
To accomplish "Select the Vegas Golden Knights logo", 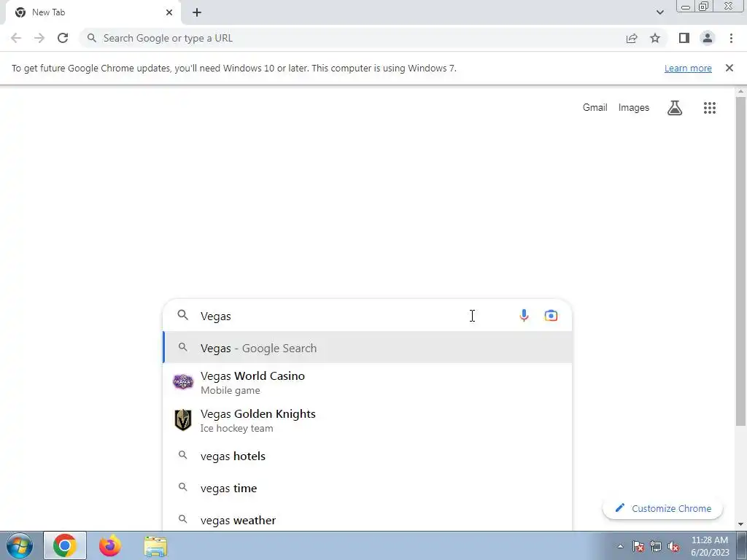I will coord(183,420).
